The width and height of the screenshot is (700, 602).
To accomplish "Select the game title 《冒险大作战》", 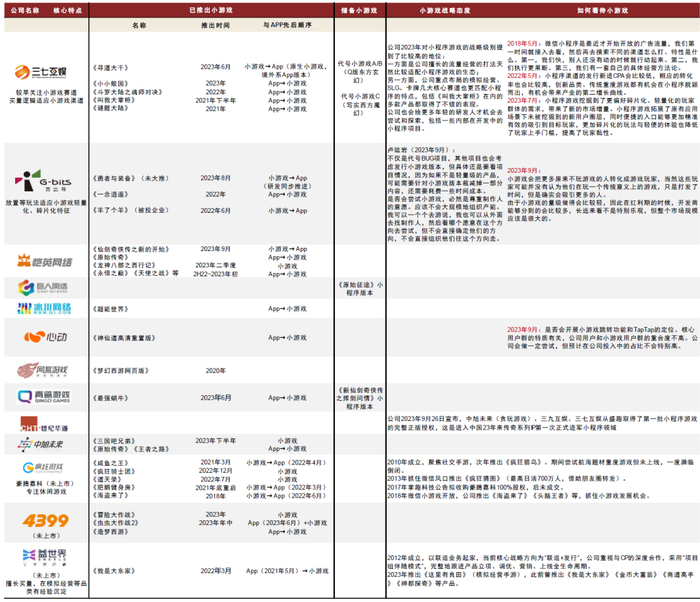I will point(114,515).
